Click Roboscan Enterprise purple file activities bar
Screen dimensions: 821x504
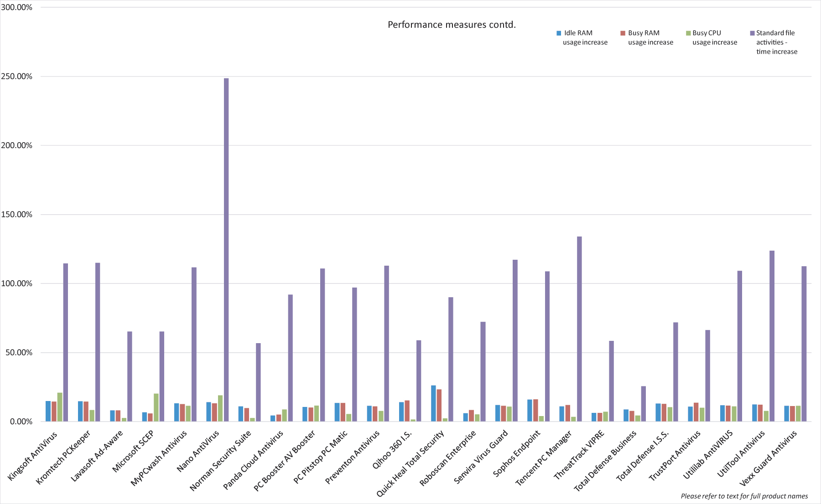tap(483, 372)
